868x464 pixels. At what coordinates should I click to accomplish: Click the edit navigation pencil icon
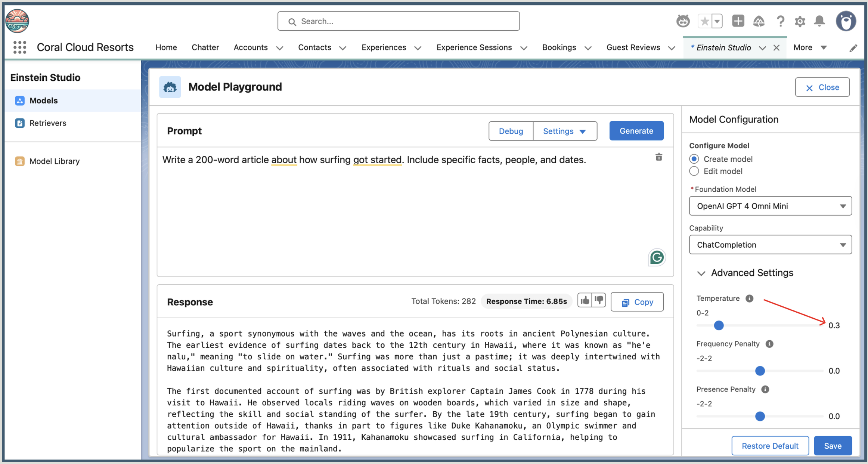point(853,48)
